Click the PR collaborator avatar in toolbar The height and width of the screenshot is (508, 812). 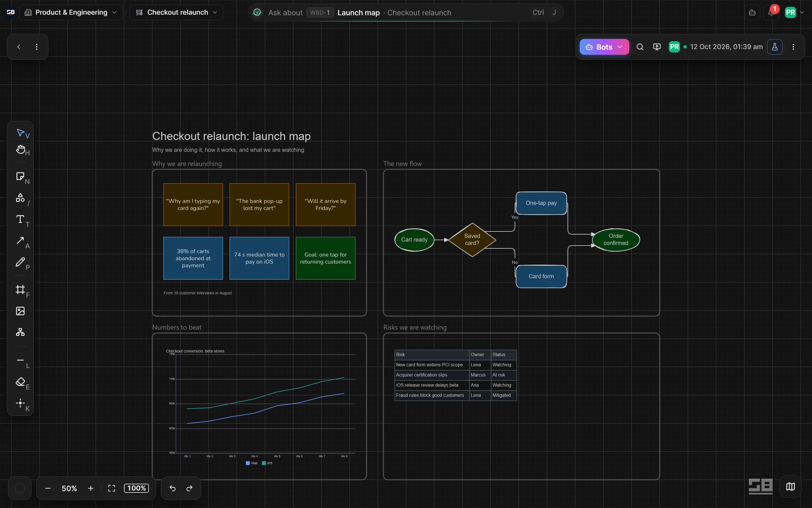tap(674, 47)
